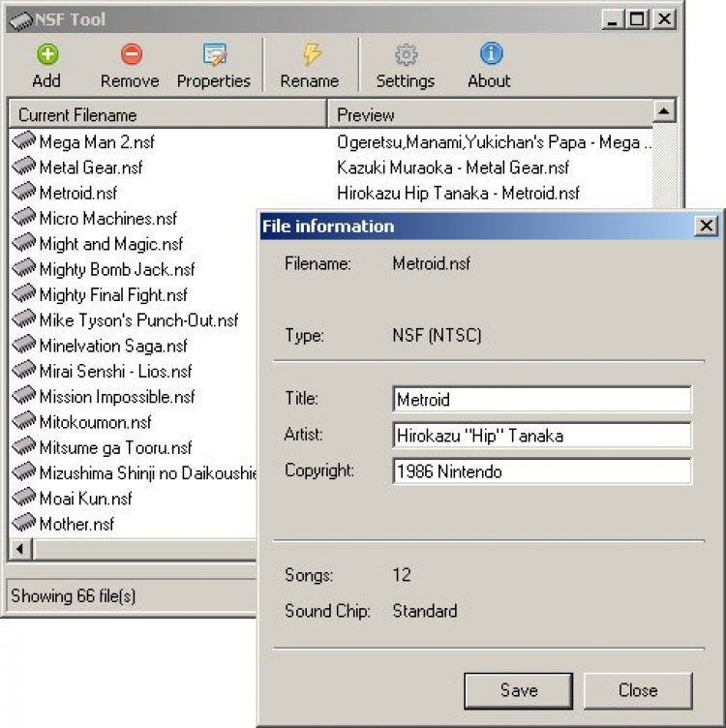Select the Mega Man 2.nsf filename
The height and width of the screenshot is (728, 726).
click(x=97, y=142)
